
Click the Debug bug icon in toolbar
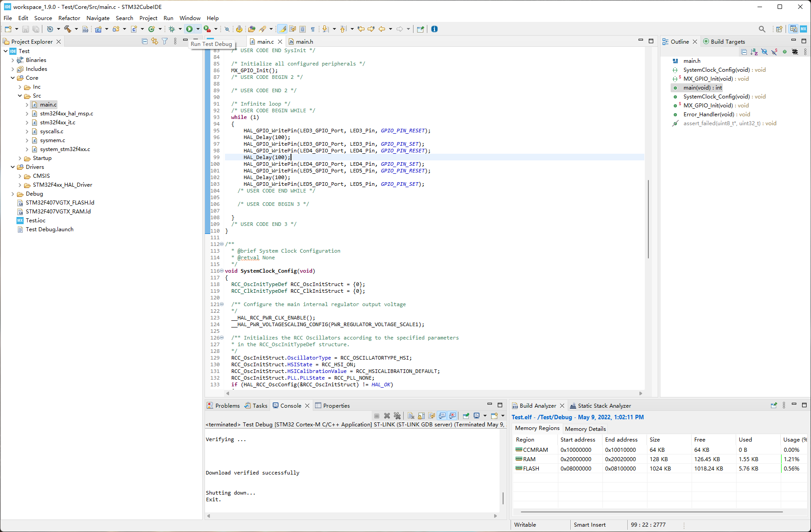172,29
